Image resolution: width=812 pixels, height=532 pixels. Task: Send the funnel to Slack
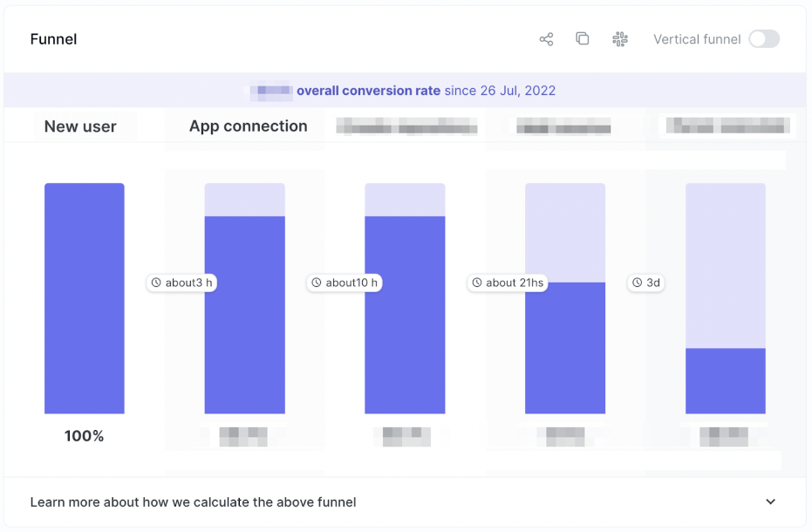pos(620,39)
